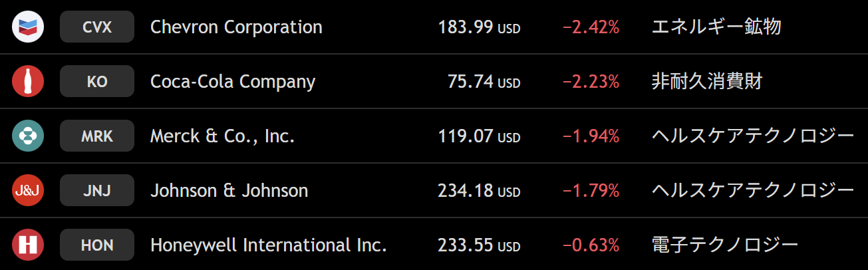
Task: Click the Honeywell red H logo
Action: (28, 245)
